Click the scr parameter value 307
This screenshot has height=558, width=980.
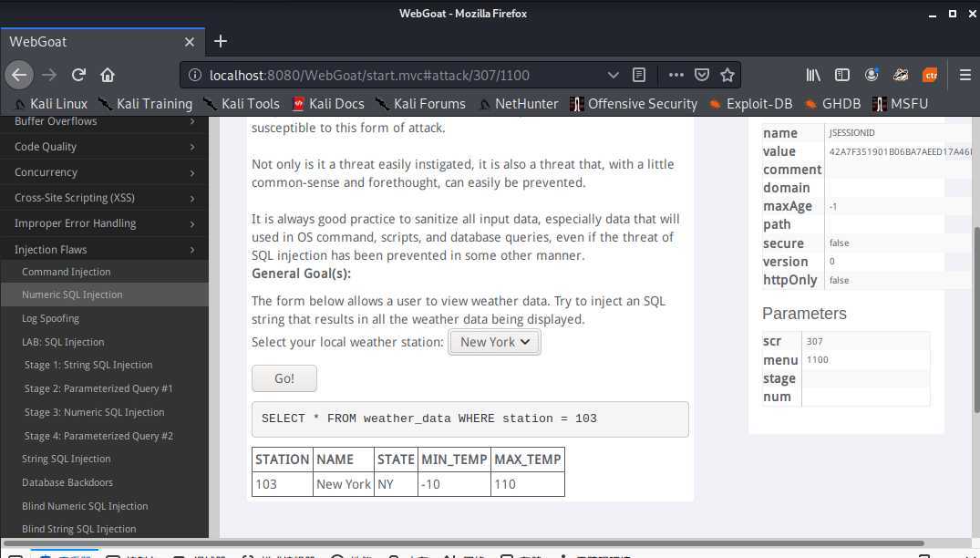click(x=814, y=341)
